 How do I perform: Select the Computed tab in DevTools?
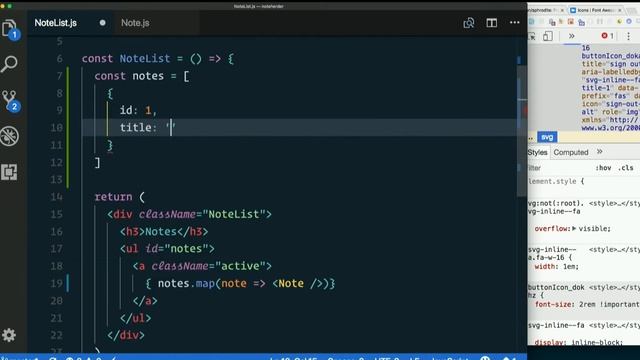coord(571,152)
